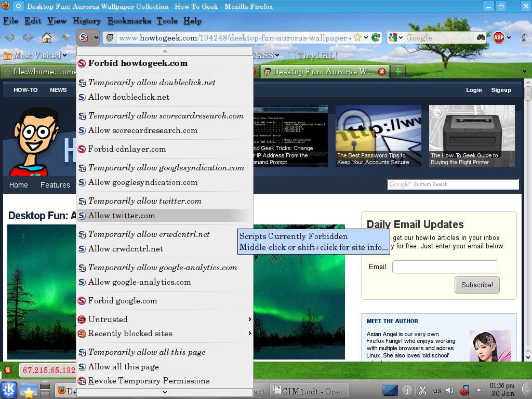Image resolution: width=532 pixels, height=399 pixels.
Task: Select Forbid howtogeek.com
Action: pos(165,63)
